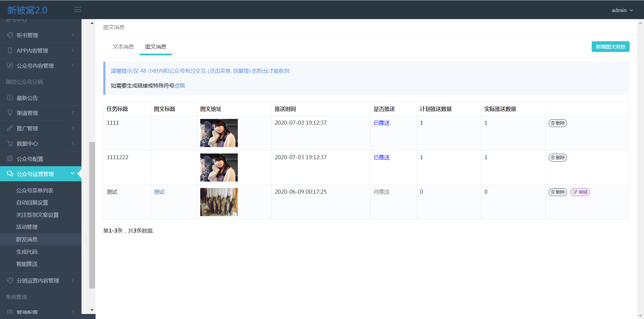Open 生成代码 submenu item
Screen dimensions: 644x319
coord(27,252)
